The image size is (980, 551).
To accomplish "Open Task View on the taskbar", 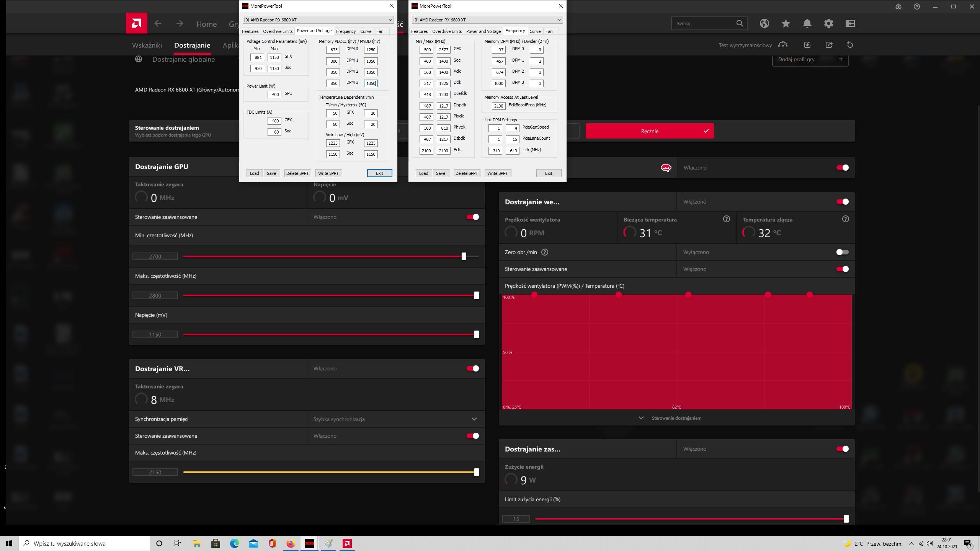I will click(x=178, y=543).
